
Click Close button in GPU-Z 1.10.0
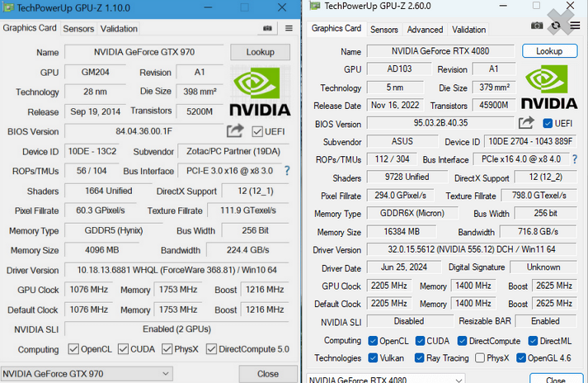268,374
